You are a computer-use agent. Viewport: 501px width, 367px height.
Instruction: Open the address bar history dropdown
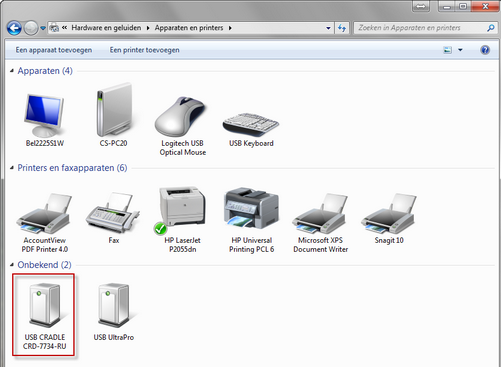(328, 28)
